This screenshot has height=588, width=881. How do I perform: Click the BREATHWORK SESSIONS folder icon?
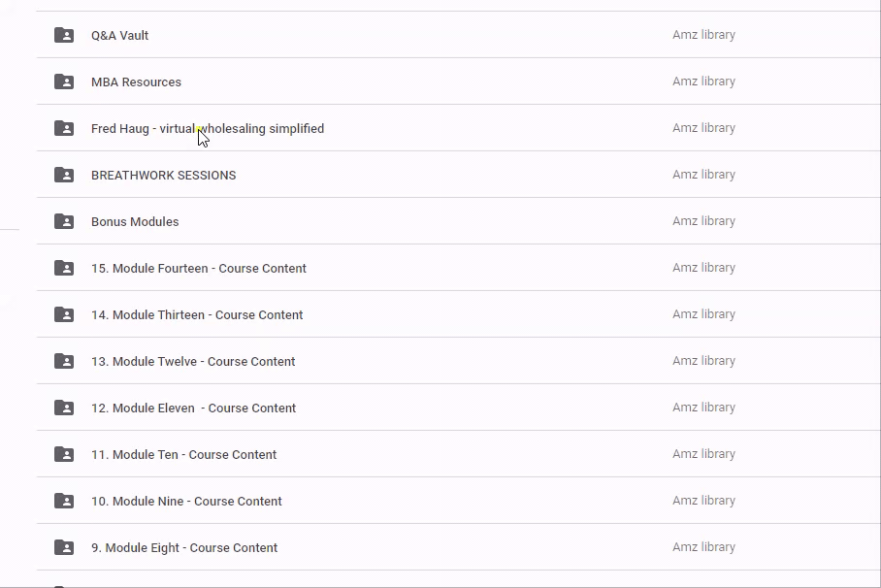pos(64,175)
